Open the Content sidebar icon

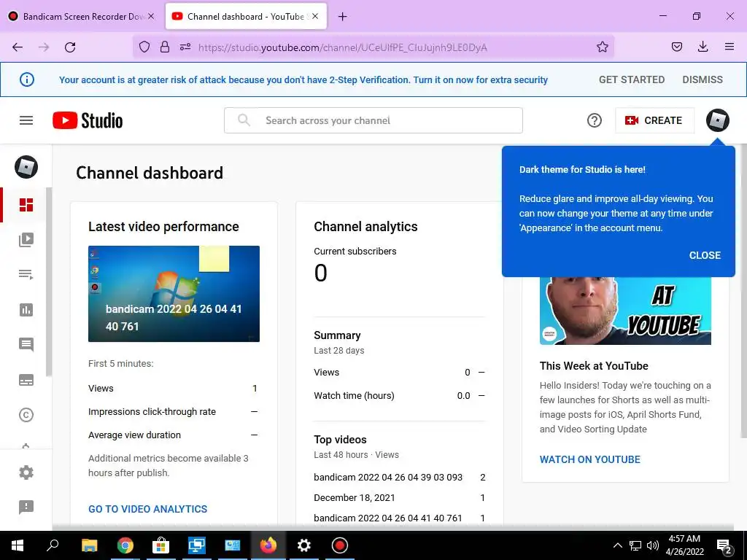26,239
